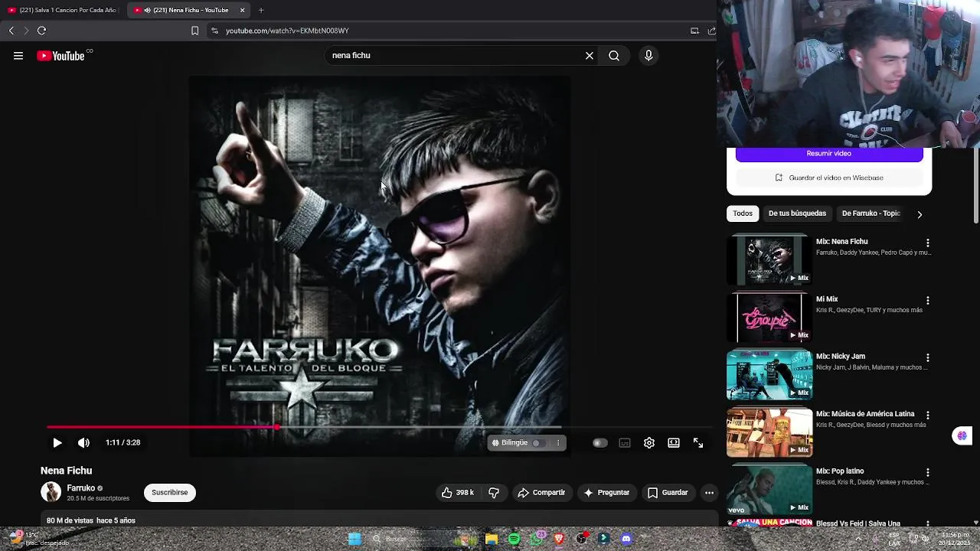
Task: Save the video with Guardar
Action: 668,493
